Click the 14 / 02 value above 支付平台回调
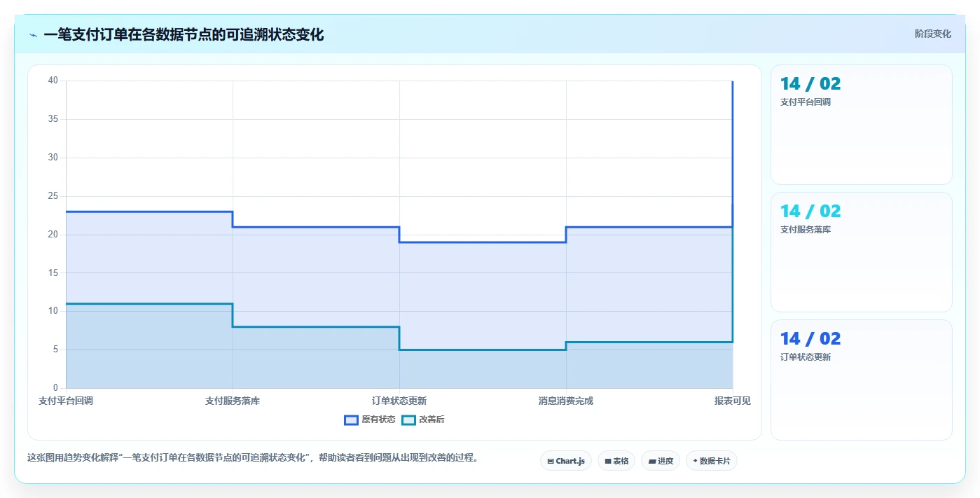The height and width of the screenshot is (498, 980). point(810,84)
